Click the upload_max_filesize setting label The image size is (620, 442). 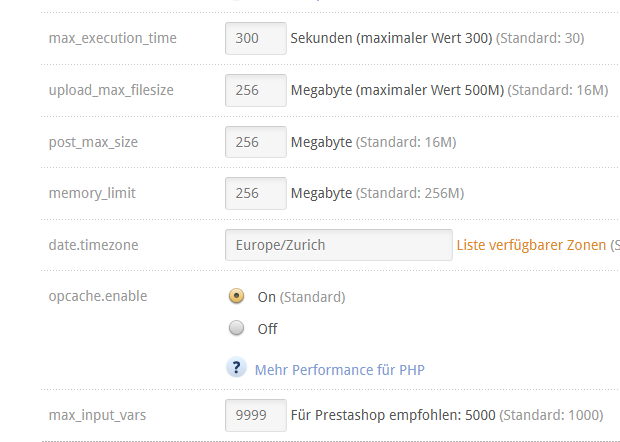111,90
